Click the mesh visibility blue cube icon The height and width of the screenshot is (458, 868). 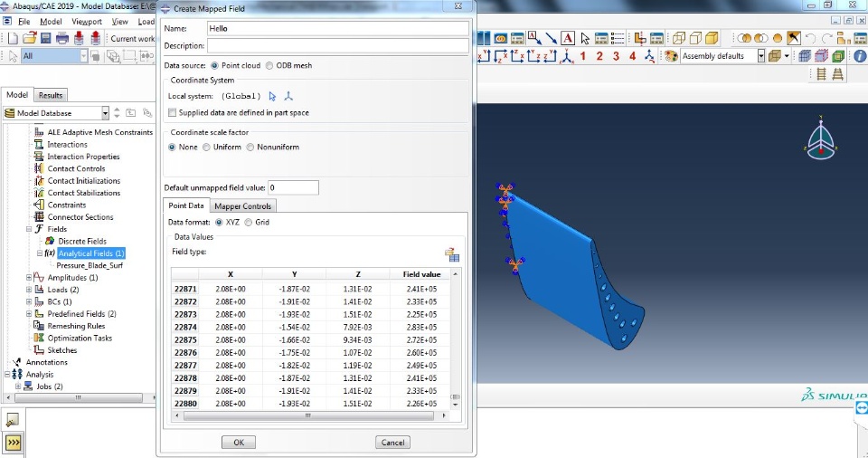pyautogui.click(x=805, y=56)
